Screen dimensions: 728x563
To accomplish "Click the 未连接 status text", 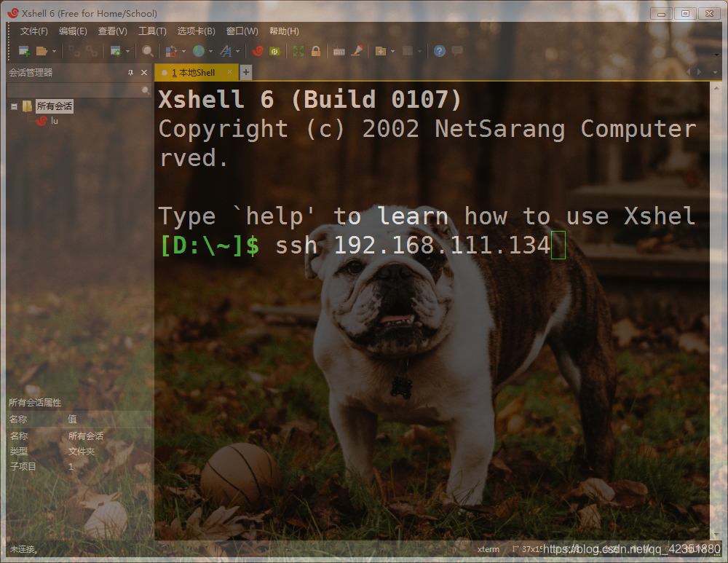I will coord(24,550).
